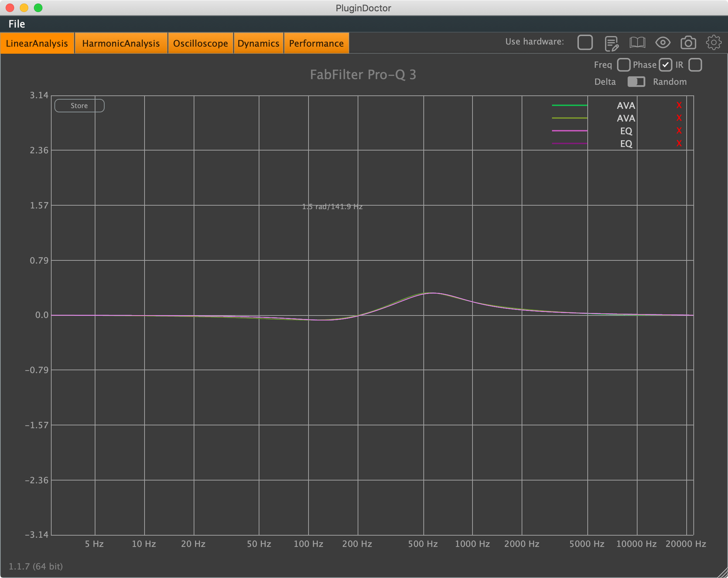Click the Store button

click(79, 105)
